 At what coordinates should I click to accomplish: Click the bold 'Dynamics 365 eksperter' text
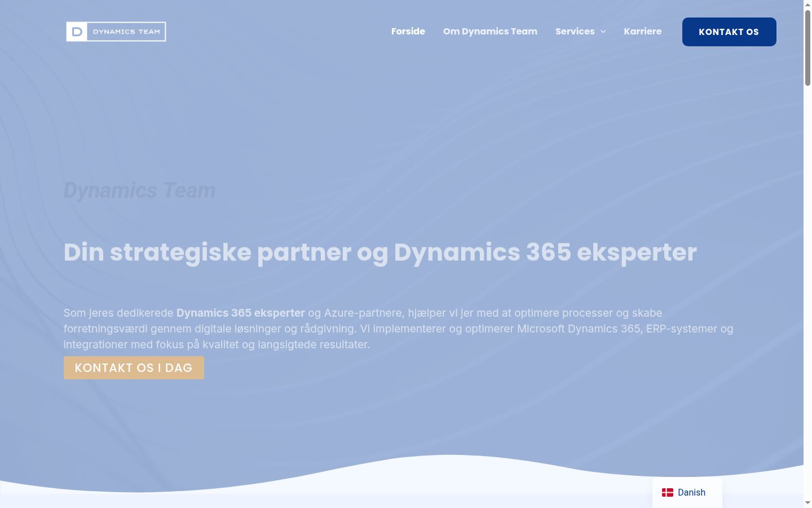[241, 313]
